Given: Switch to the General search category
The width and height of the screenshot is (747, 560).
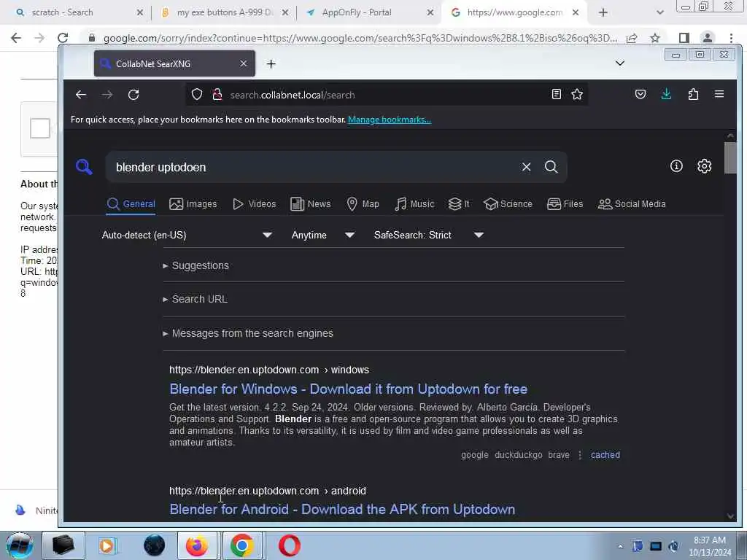Looking at the screenshot, I should (x=131, y=204).
